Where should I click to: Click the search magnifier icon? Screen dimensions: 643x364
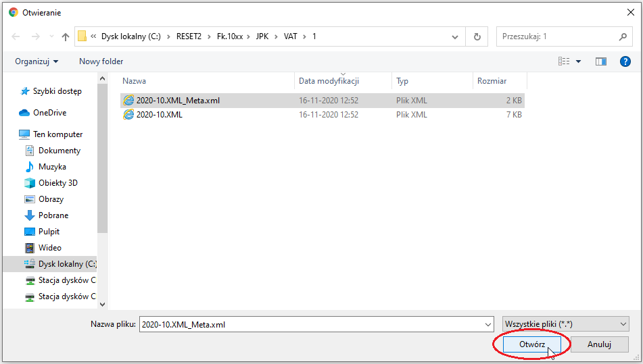623,36
